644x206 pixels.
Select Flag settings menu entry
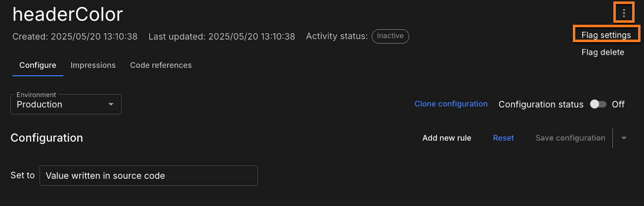pyautogui.click(x=606, y=35)
